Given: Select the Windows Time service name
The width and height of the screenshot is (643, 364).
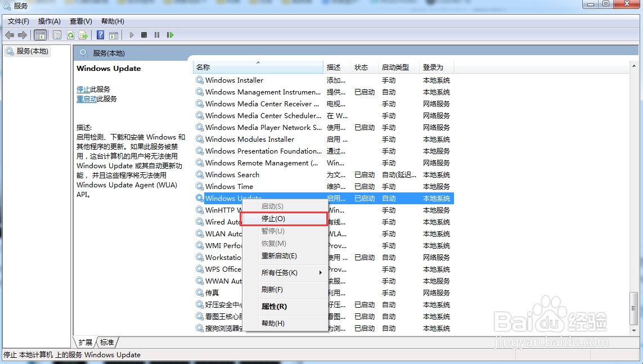Looking at the screenshot, I should click(x=229, y=187).
